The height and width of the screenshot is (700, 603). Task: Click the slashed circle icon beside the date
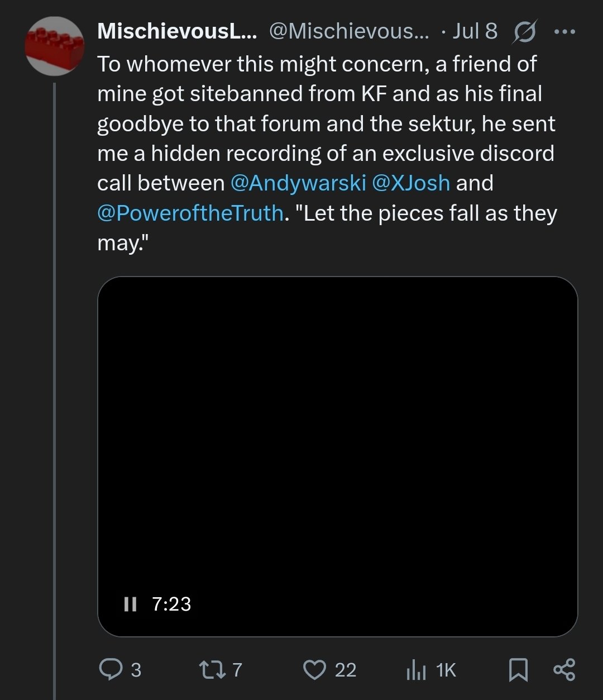[x=524, y=32]
